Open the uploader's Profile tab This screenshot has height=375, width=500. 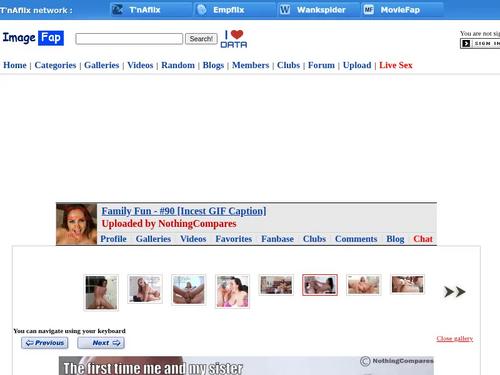(x=113, y=239)
